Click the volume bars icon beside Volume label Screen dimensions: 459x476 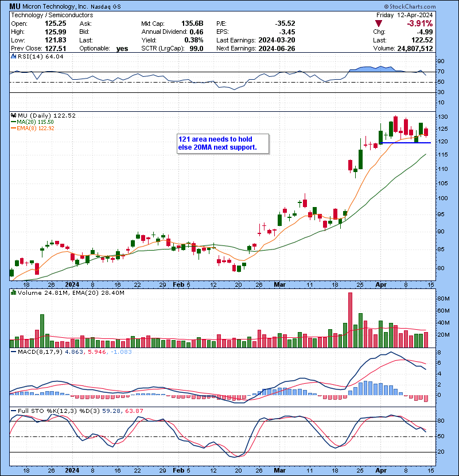[13, 292]
